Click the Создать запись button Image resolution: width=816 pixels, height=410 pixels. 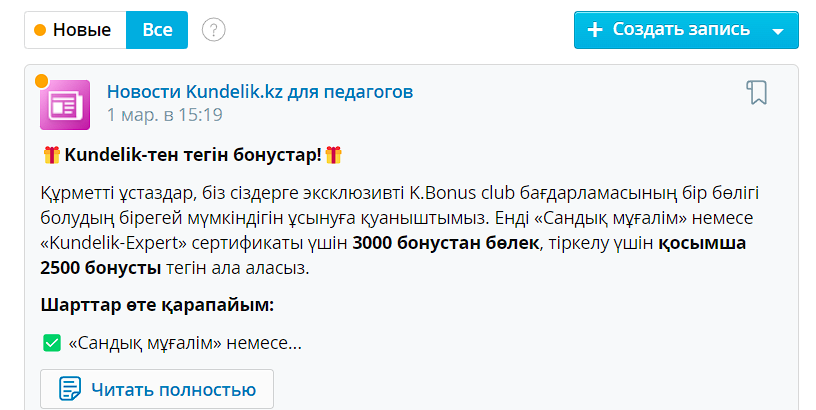pos(668,30)
